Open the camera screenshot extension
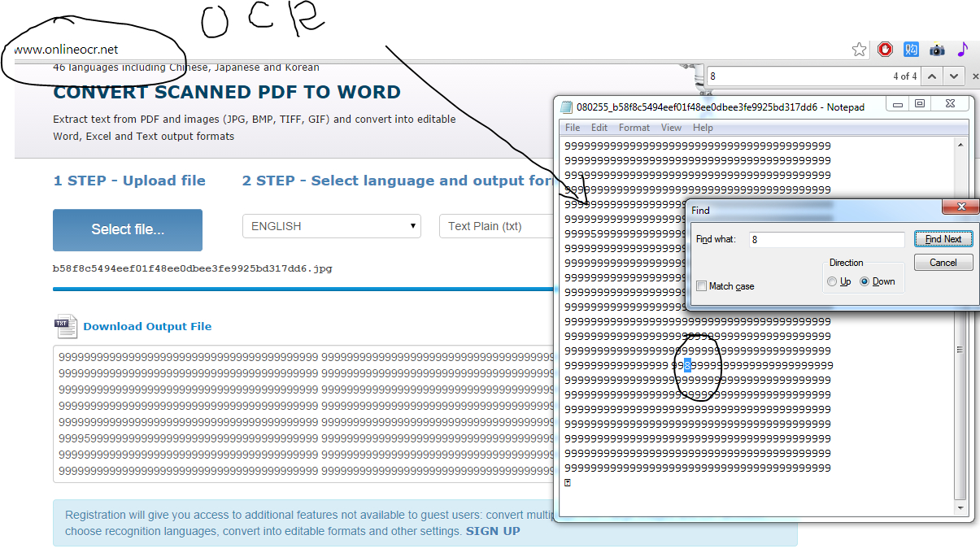The image size is (980, 553). coord(937,50)
